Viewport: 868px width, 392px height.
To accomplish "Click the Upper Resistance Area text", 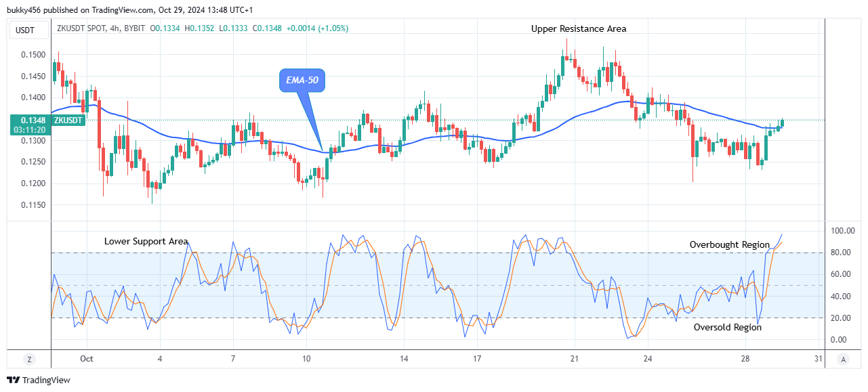I will [579, 28].
